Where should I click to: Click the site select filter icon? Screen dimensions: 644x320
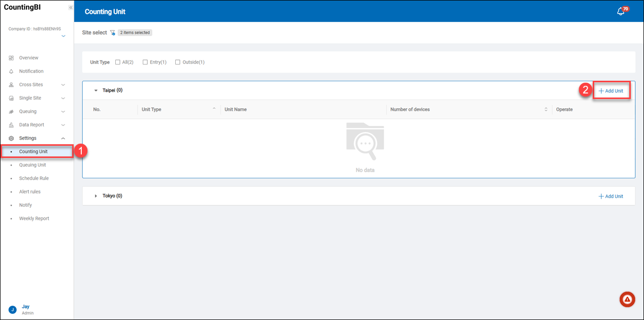click(x=112, y=33)
